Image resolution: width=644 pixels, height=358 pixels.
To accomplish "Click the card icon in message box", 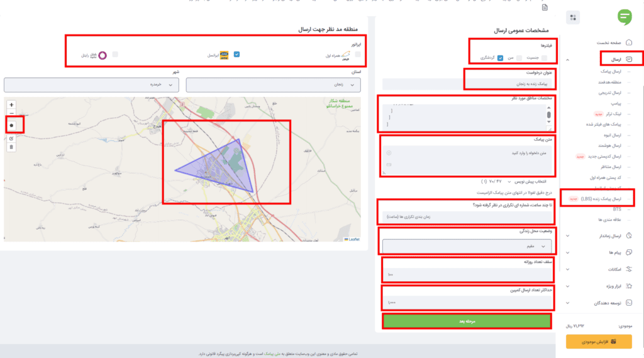I will 389,164.
